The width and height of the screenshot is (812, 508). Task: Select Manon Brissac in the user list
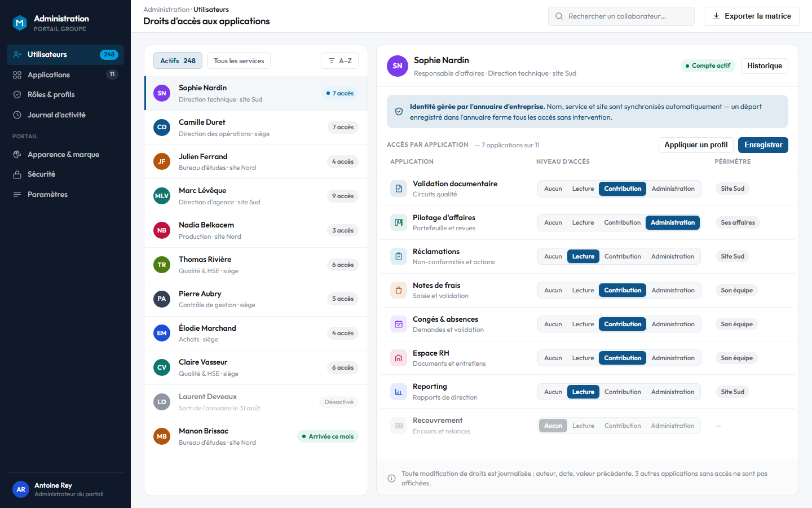[256, 436]
